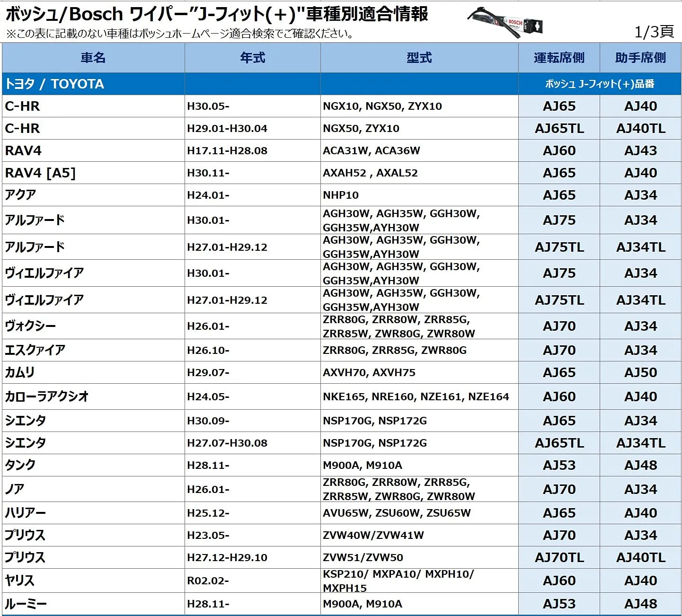Click the ZVW51/ZVW50 model cell
The width and height of the screenshot is (682, 616).
[x=363, y=557]
